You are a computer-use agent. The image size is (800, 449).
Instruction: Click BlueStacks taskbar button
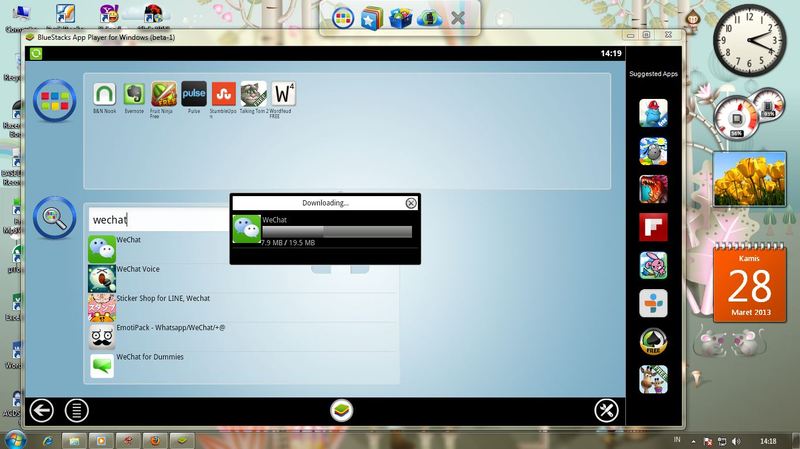(x=182, y=440)
